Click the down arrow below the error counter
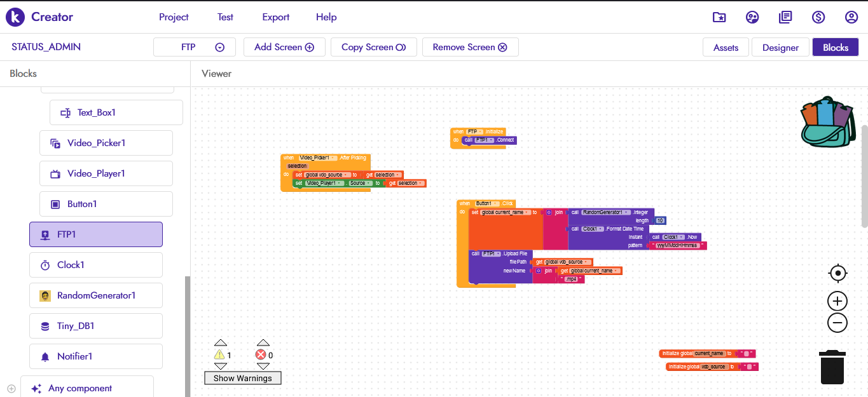868x397 pixels. [x=263, y=367]
